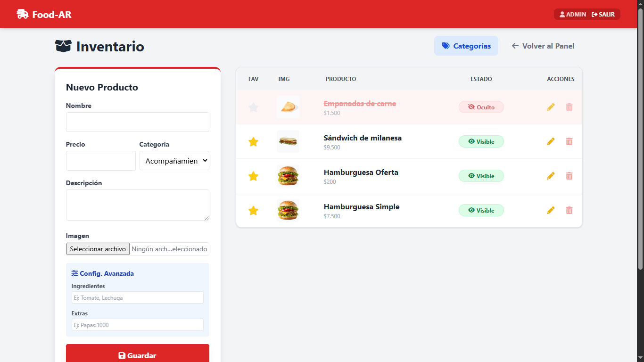Click Seleccionar archivo to choose image

click(98, 249)
